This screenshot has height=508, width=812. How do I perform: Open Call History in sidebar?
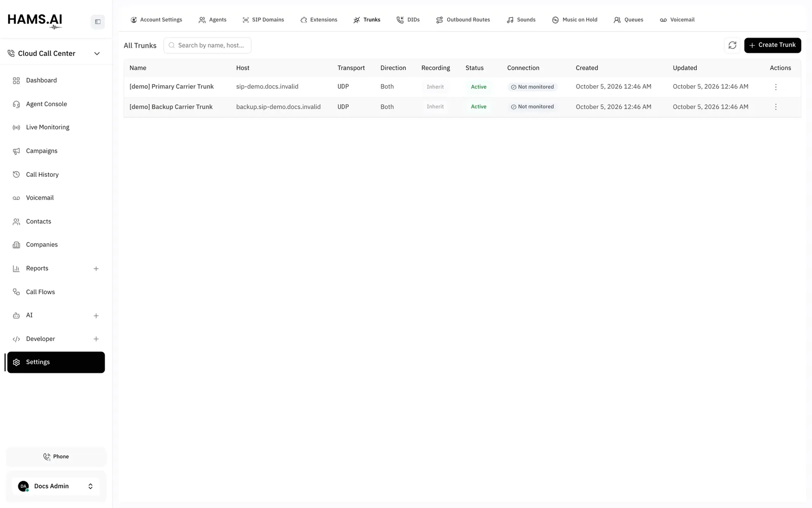click(56, 174)
